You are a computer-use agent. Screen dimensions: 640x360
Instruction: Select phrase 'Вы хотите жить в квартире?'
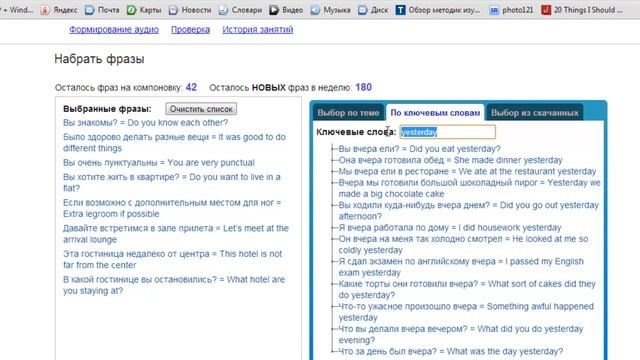[172, 182]
